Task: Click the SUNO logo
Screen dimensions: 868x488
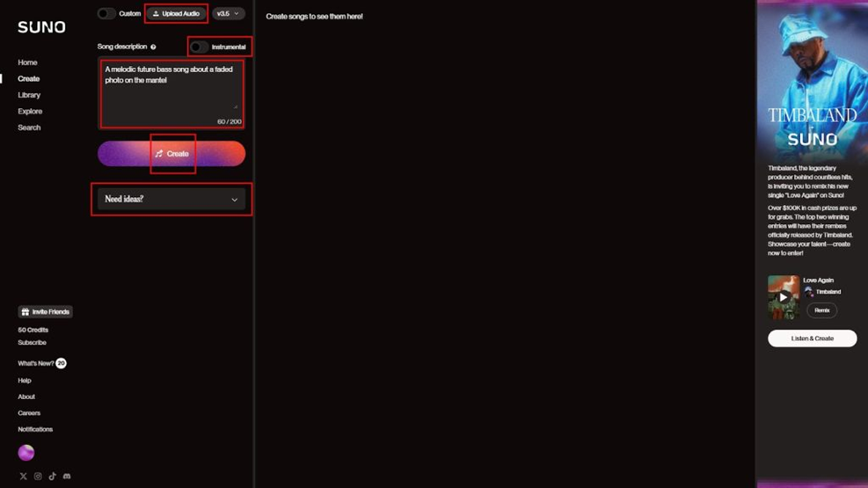Action: (41, 27)
